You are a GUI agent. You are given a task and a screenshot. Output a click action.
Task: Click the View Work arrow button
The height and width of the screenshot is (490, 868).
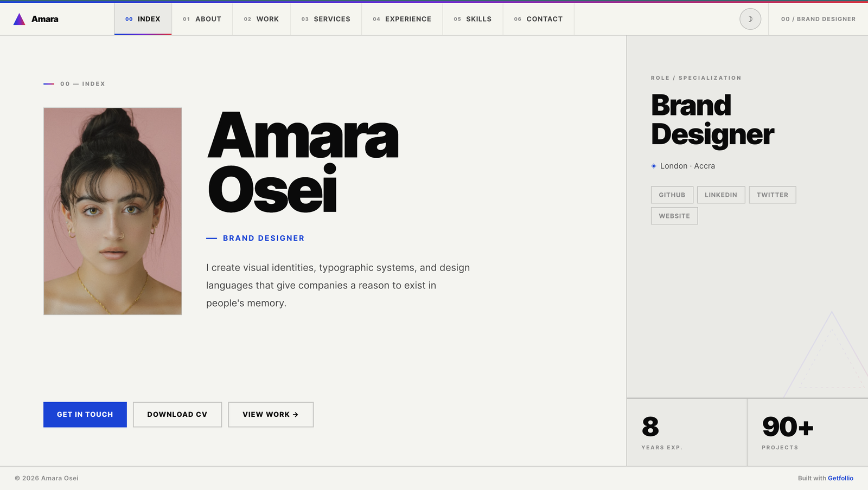[x=271, y=415]
